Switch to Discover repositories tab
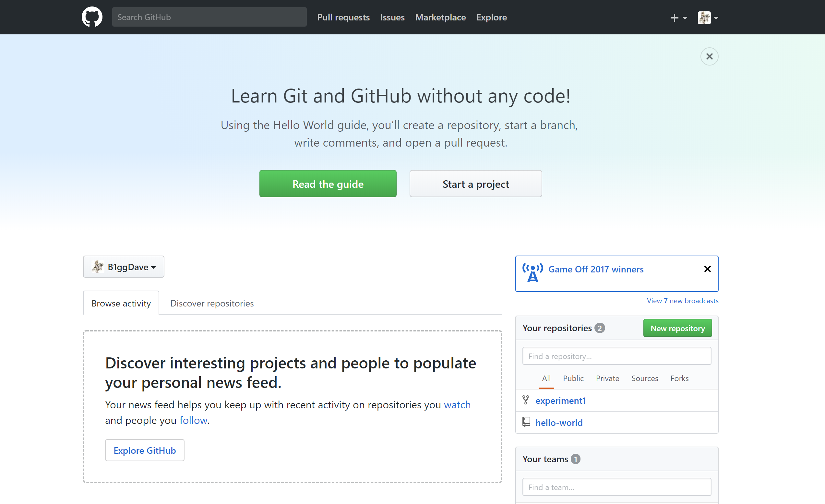Viewport: 825px width, 504px height. pyautogui.click(x=212, y=303)
